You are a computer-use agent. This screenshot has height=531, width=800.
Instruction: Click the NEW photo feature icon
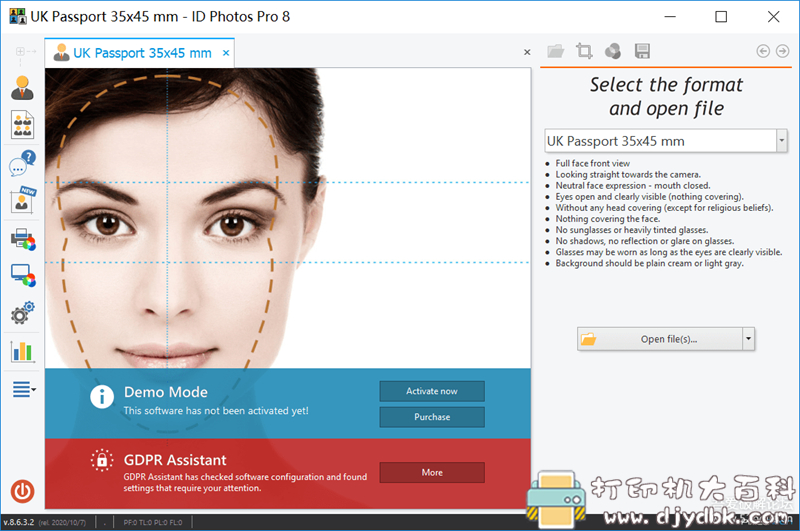(x=22, y=200)
